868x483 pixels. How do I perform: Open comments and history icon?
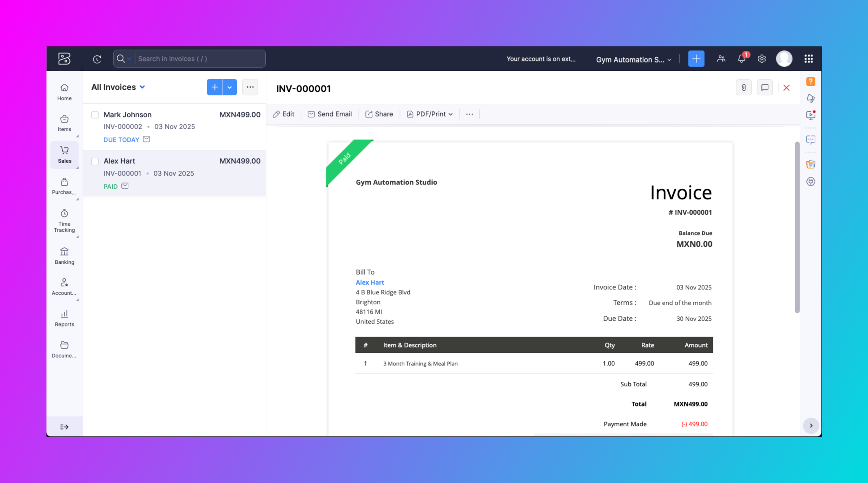tap(765, 87)
